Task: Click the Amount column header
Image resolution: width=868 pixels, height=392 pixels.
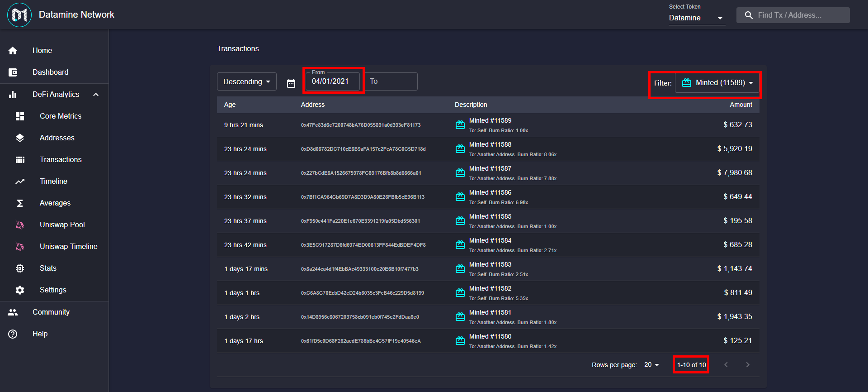Action: click(741, 105)
